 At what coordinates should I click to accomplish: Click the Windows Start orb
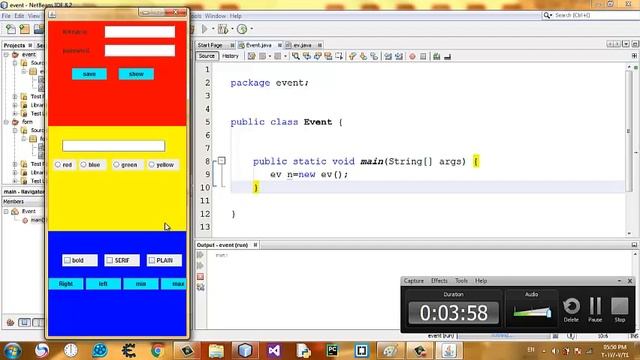[13, 351]
